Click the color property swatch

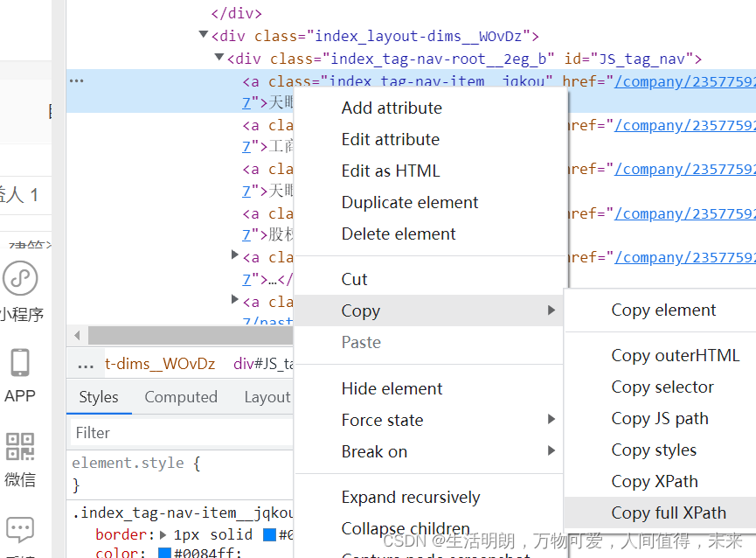click(x=165, y=553)
